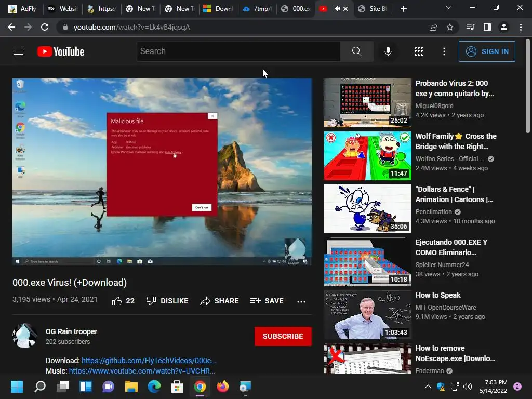Show hidden system tray icons chevron
This screenshot has width=532, height=399.
pos(428,387)
